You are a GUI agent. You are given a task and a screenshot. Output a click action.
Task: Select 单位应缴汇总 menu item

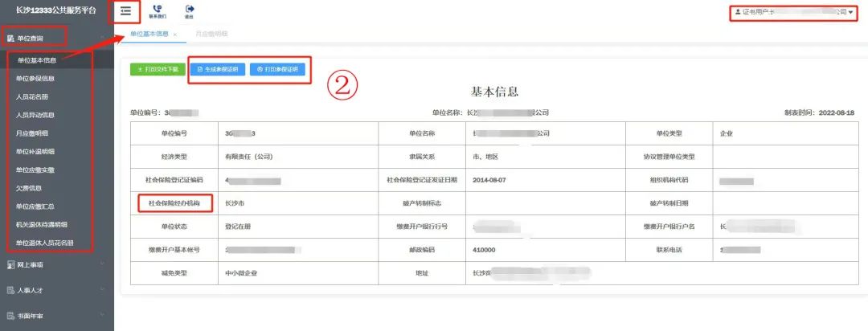coord(35,206)
